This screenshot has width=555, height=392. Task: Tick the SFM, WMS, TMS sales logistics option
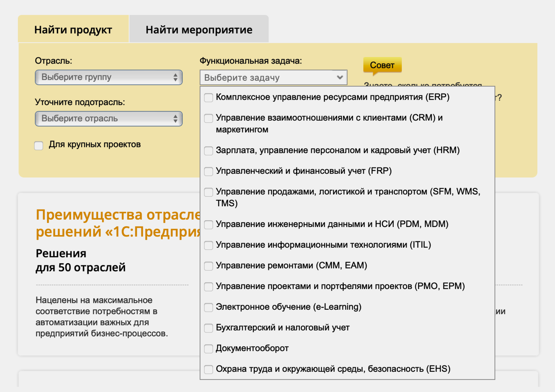208,192
